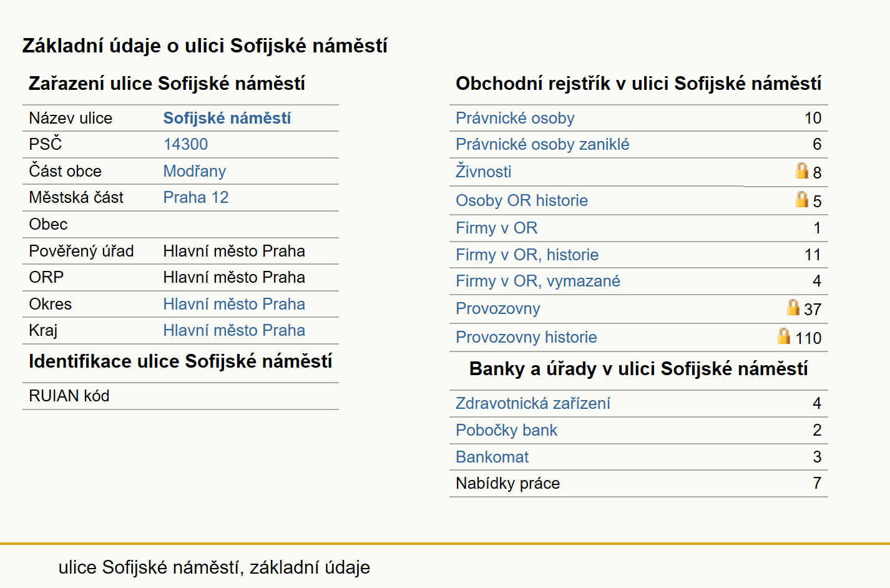
Task: Click the lock icon in Provozovny historie row
Action: [x=784, y=336]
